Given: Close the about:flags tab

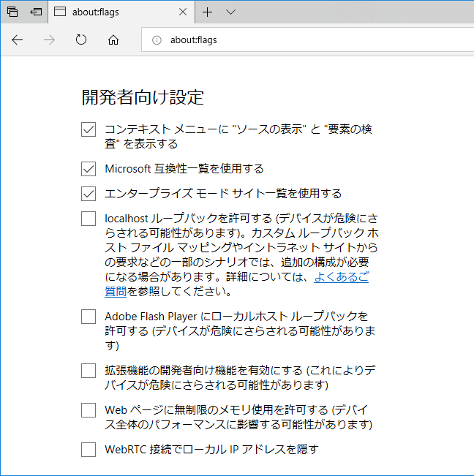Looking at the screenshot, I should (183, 12).
